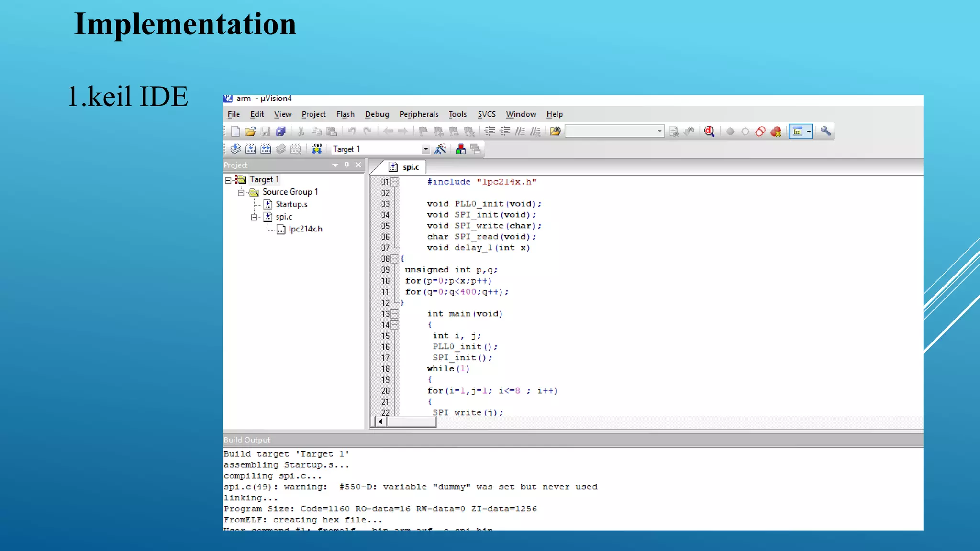The image size is (980, 551).
Task: Open the Project menu
Action: coord(313,114)
